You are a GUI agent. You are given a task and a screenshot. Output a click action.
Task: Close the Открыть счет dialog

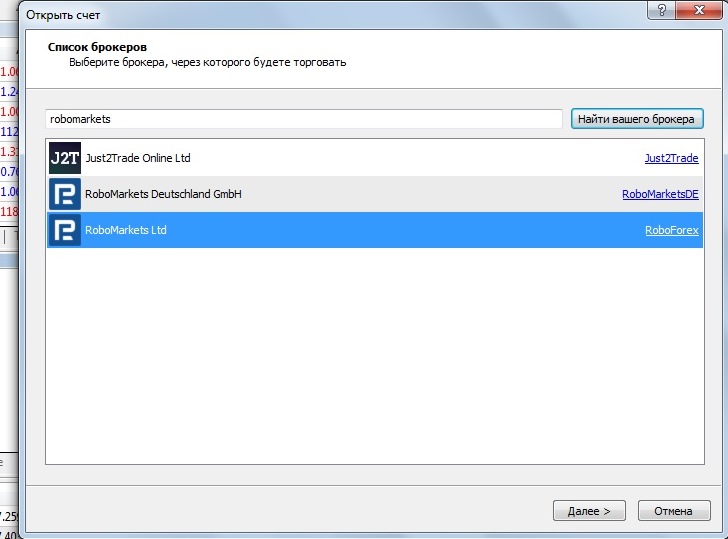click(699, 10)
